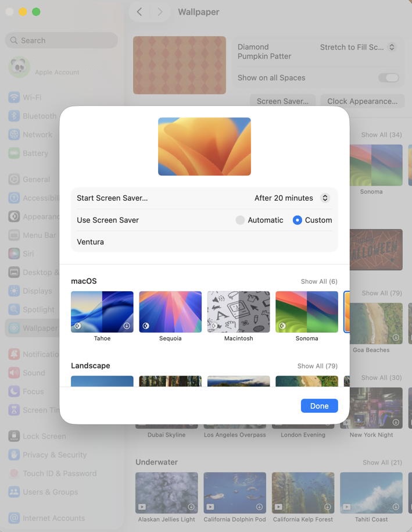Image resolution: width=412 pixels, height=532 pixels.
Task: Click the download icon on Tahoe thumbnail
Action: pos(127,326)
